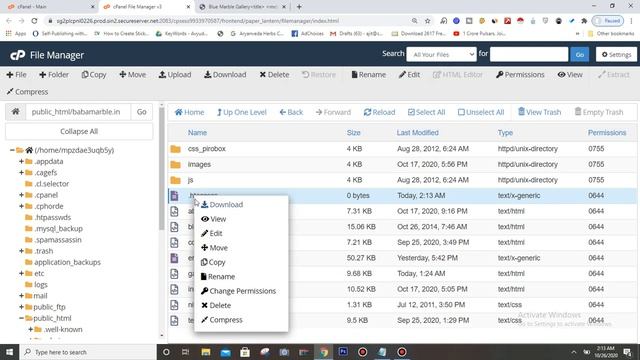Click the js folder icon
This screenshot has height=360, width=640.
(176, 180)
